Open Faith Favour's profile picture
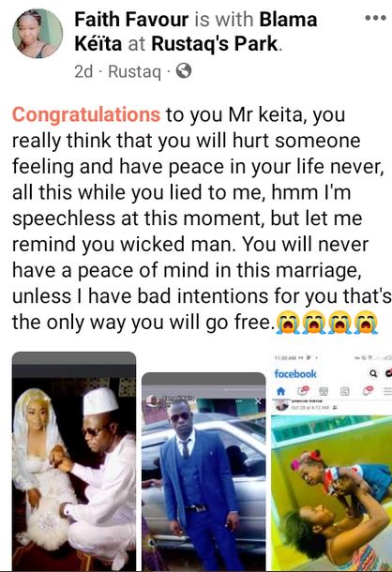This screenshot has height=572, width=392. [x=38, y=34]
